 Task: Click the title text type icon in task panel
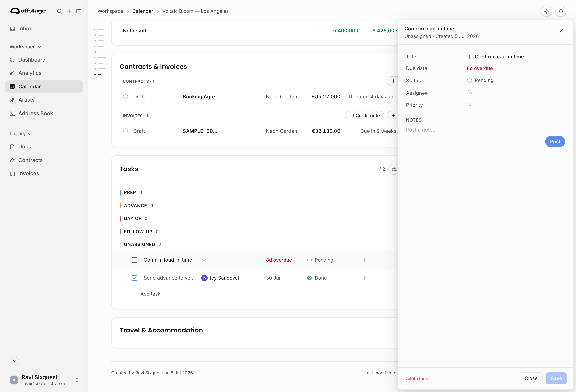click(469, 57)
